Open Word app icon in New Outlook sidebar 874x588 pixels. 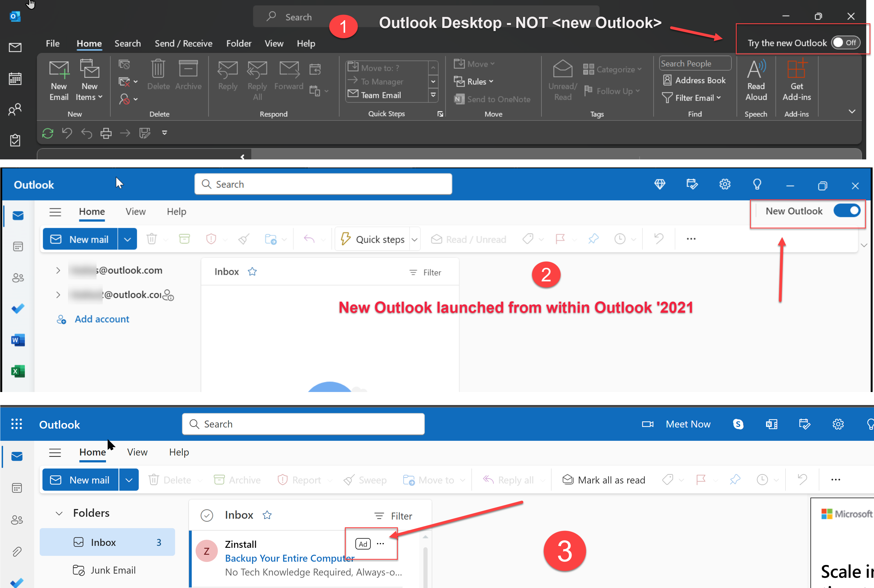[18, 340]
